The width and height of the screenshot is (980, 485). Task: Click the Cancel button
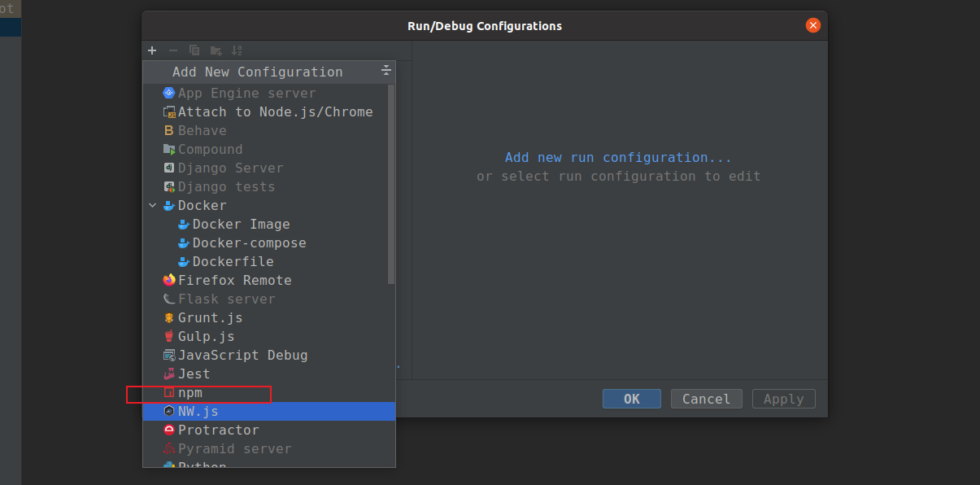(707, 399)
